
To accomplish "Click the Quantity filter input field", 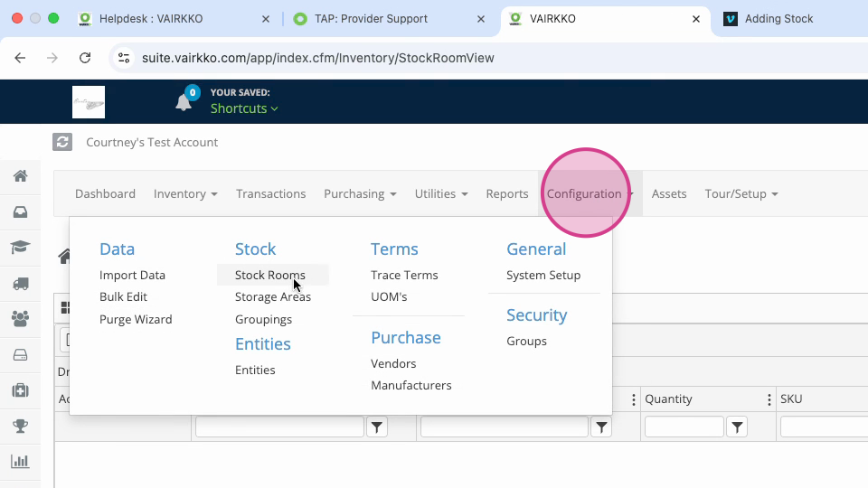I will pos(684,427).
